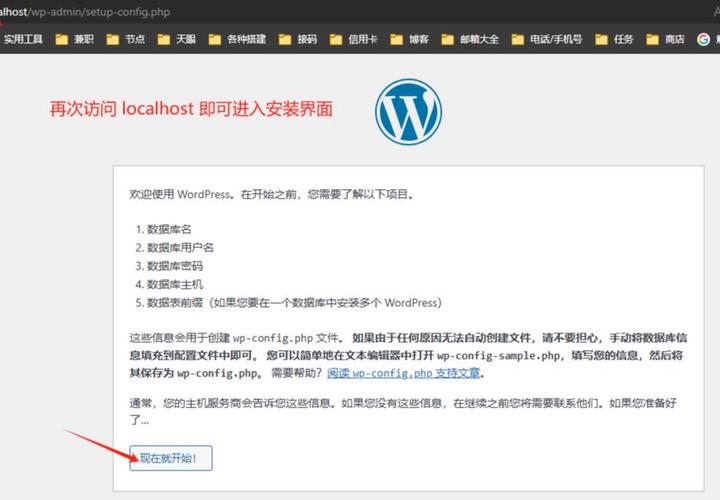Open the 博客 bookmark folder
Image resolution: width=720 pixels, height=500 pixels.
[410, 39]
